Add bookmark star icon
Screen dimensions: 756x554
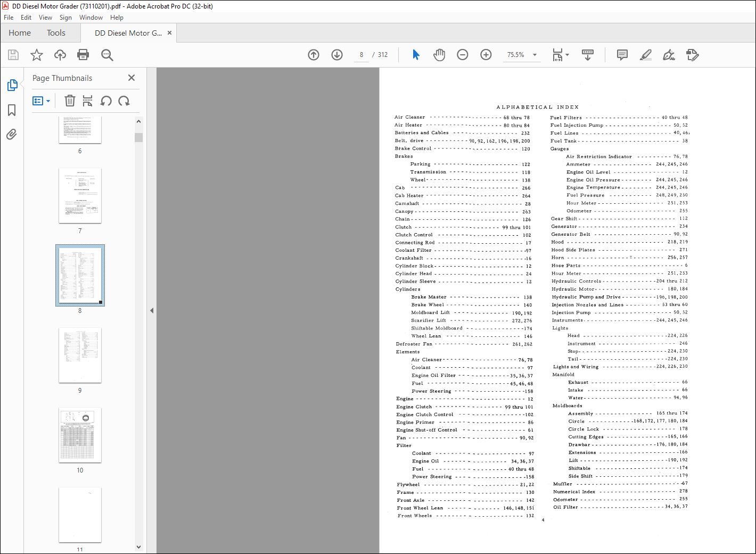(x=36, y=55)
